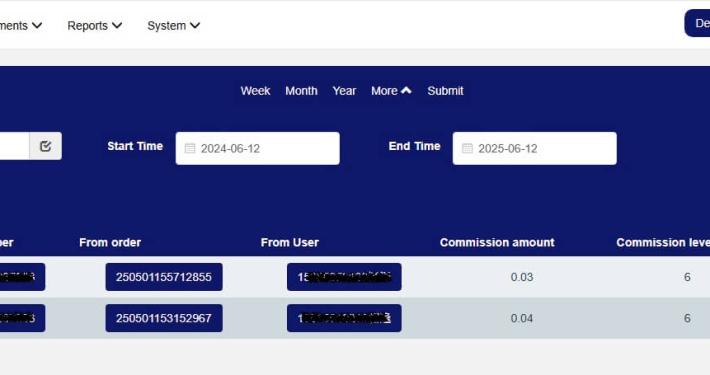Select commission amount 0.03 cell
The image size is (710, 375).
tap(522, 277)
